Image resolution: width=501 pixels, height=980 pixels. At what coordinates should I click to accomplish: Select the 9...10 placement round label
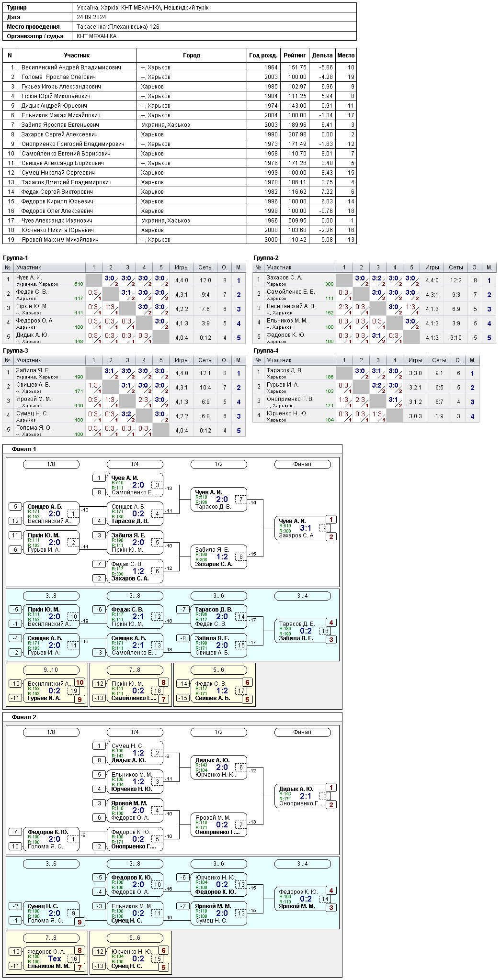click(51, 670)
